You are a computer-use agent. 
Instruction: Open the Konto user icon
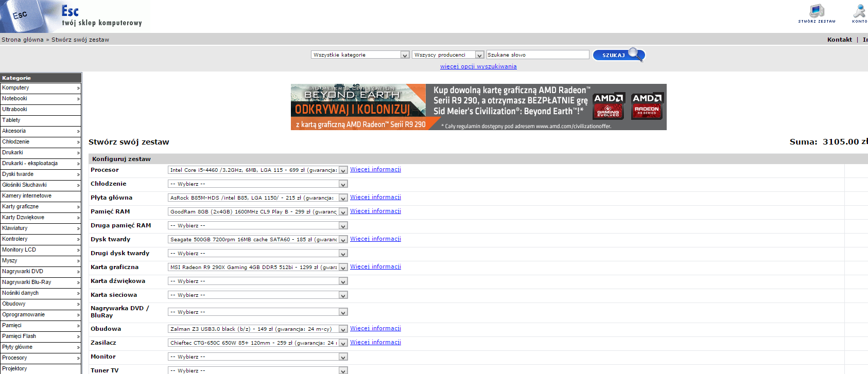859,13
